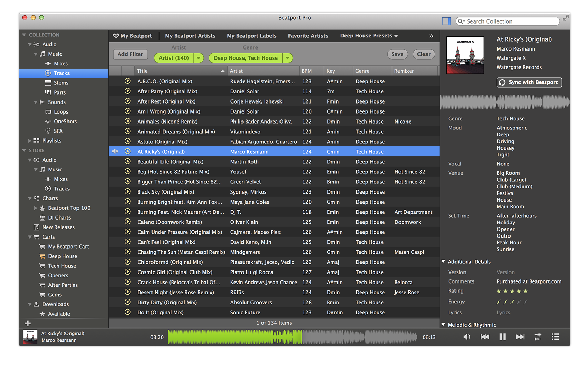This screenshot has width=588, height=367.
Task: Click the Search Collection input field
Action: point(510,21)
